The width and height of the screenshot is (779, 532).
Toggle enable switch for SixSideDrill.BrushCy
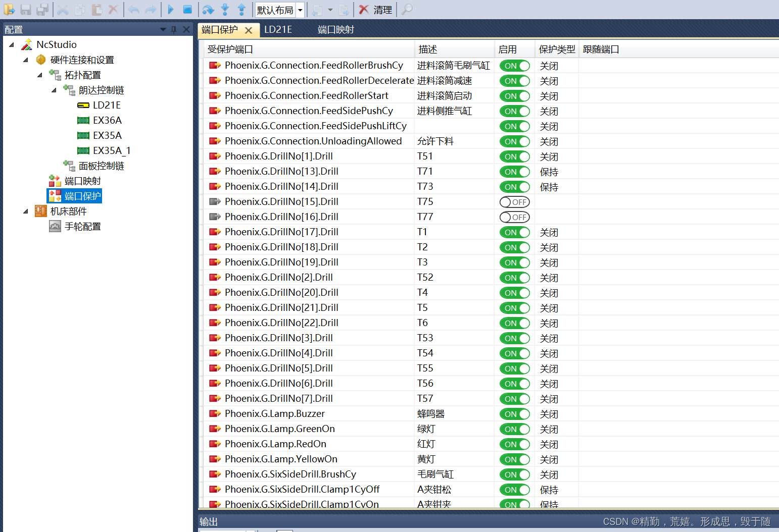coord(514,474)
